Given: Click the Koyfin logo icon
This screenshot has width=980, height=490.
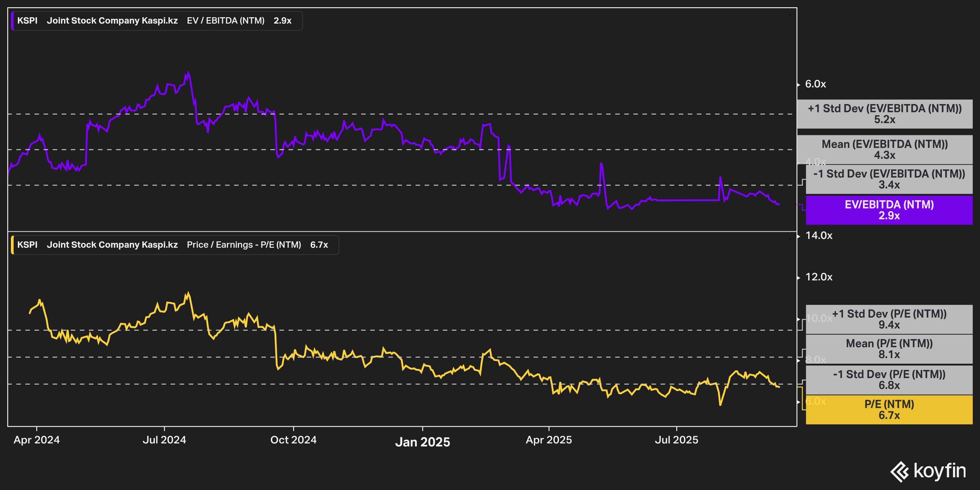Looking at the screenshot, I should tap(900, 472).
